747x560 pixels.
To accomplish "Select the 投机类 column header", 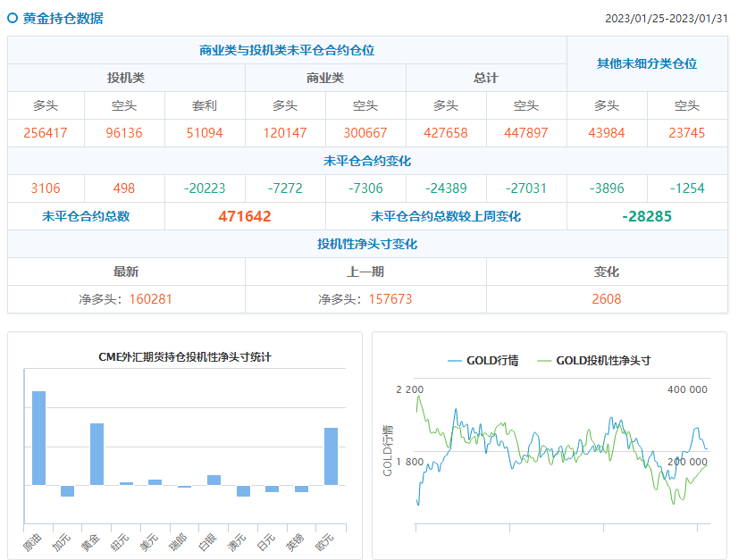I will (x=126, y=78).
